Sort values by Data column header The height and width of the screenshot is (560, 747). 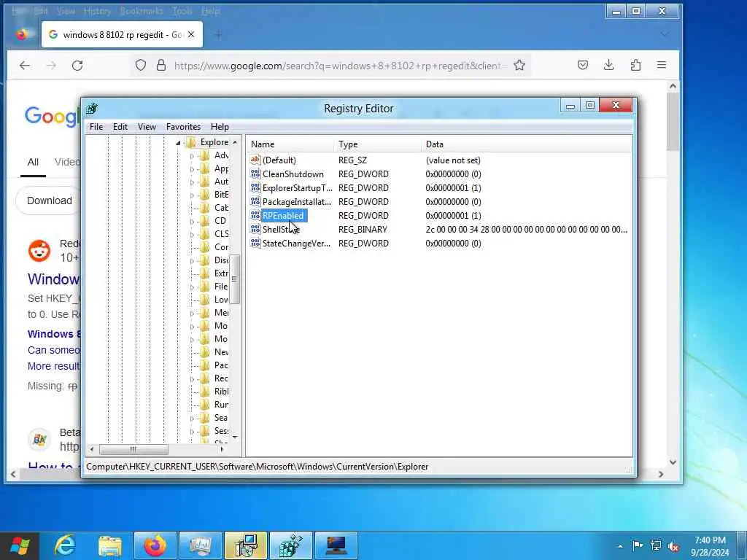[x=527, y=144]
